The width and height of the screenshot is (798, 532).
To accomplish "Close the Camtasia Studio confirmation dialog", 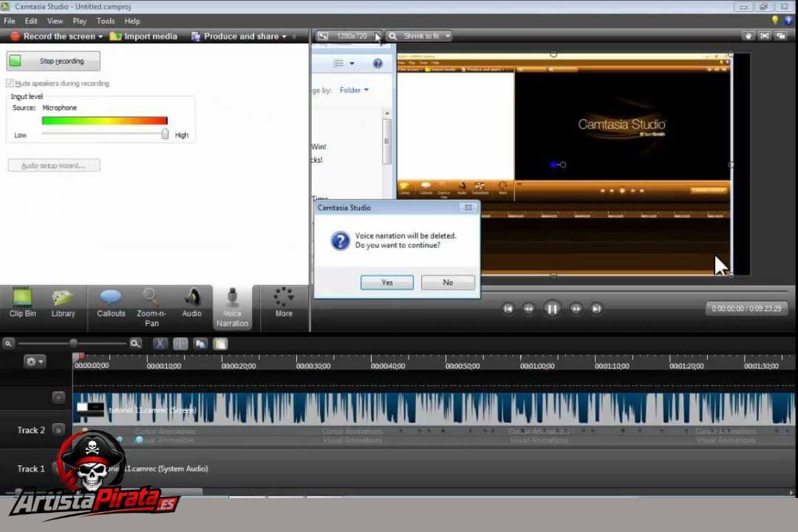I will pyautogui.click(x=468, y=208).
